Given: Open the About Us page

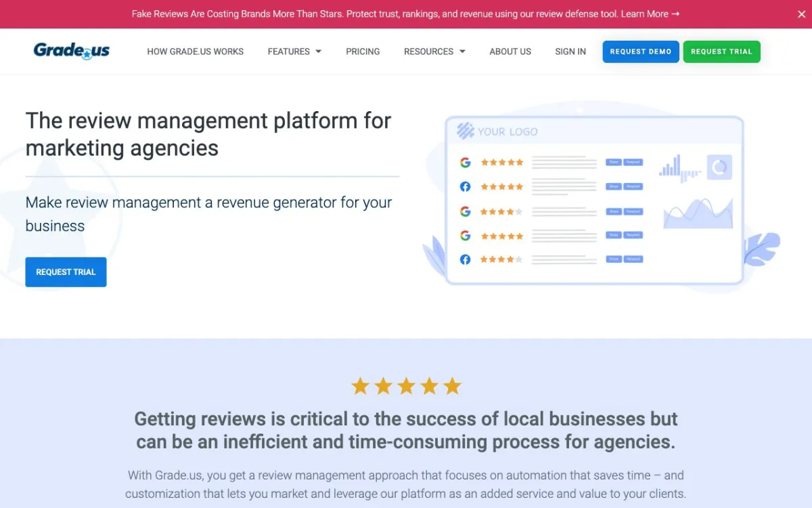Looking at the screenshot, I should click(510, 51).
